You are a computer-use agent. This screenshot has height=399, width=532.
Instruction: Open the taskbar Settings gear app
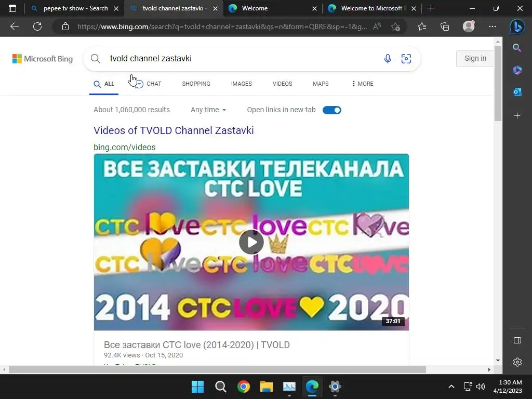[x=335, y=387]
